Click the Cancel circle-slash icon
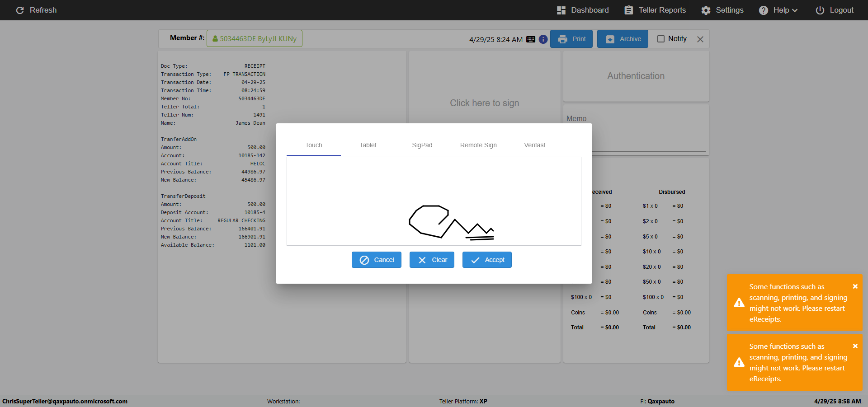The width and height of the screenshot is (868, 407). 364,260
